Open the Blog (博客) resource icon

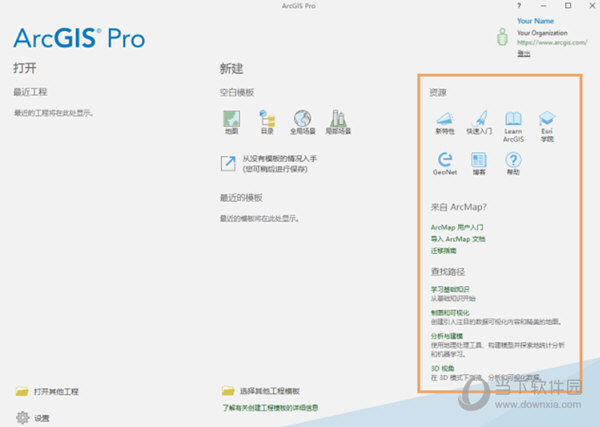(479, 160)
